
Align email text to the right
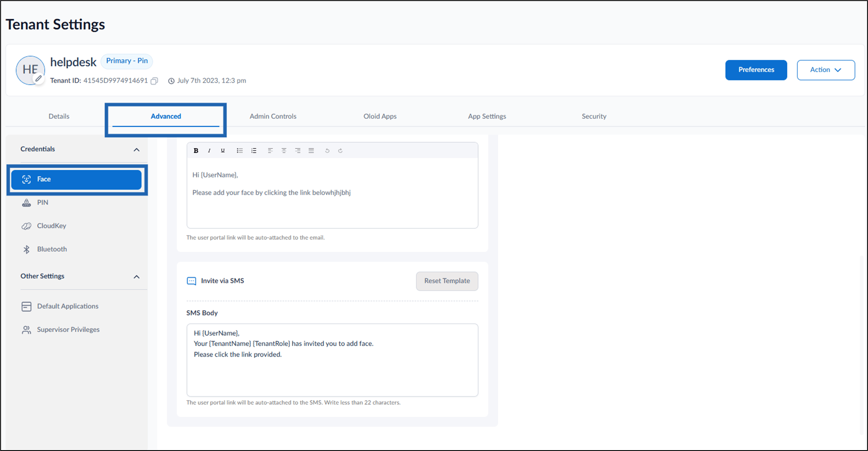(x=298, y=151)
